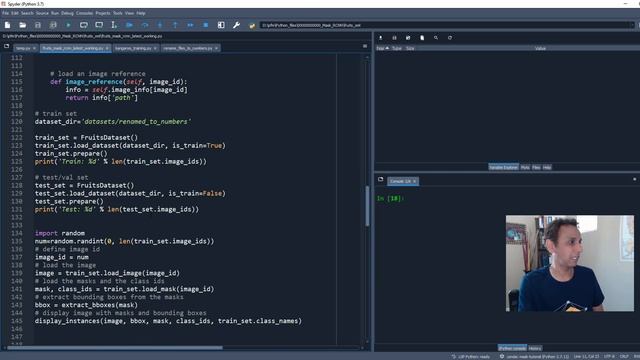Viewport: 640px width, 360px height.
Task: Create a new file from toolbar
Action: pyautogui.click(x=7, y=25)
